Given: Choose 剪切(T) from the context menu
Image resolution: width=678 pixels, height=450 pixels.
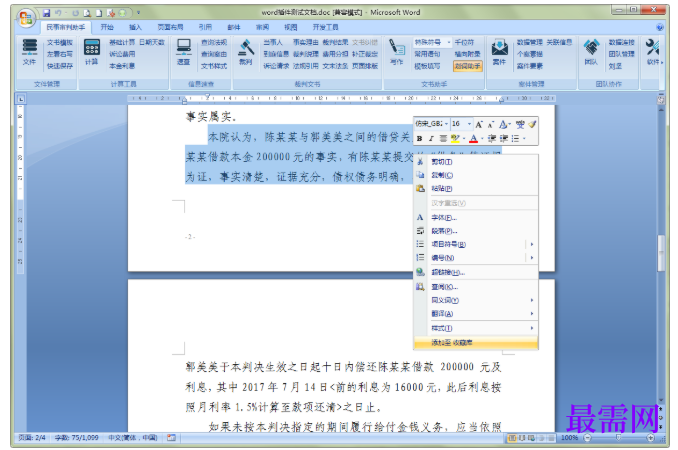Looking at the screenshot, I should point(476,162).
